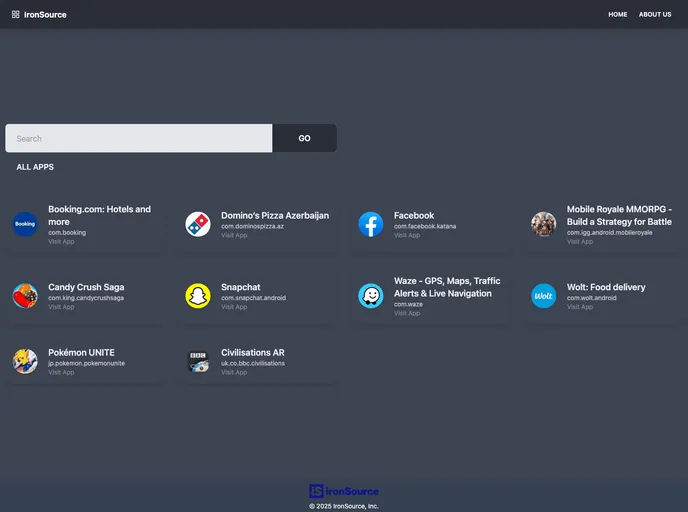Open the Wolt app icon
This screenshot has height=512, width=688.
point(544,296)
